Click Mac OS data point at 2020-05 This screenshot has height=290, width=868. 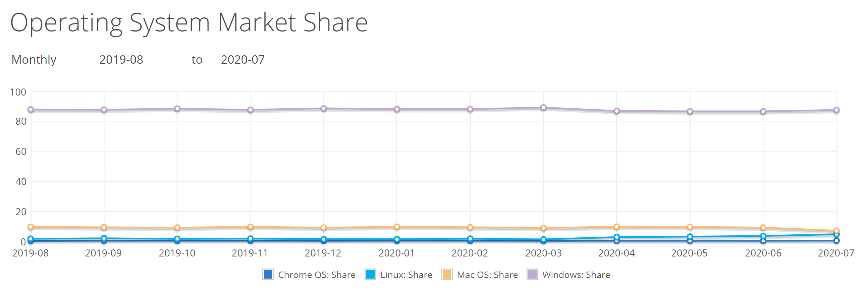tap(690, 227)
